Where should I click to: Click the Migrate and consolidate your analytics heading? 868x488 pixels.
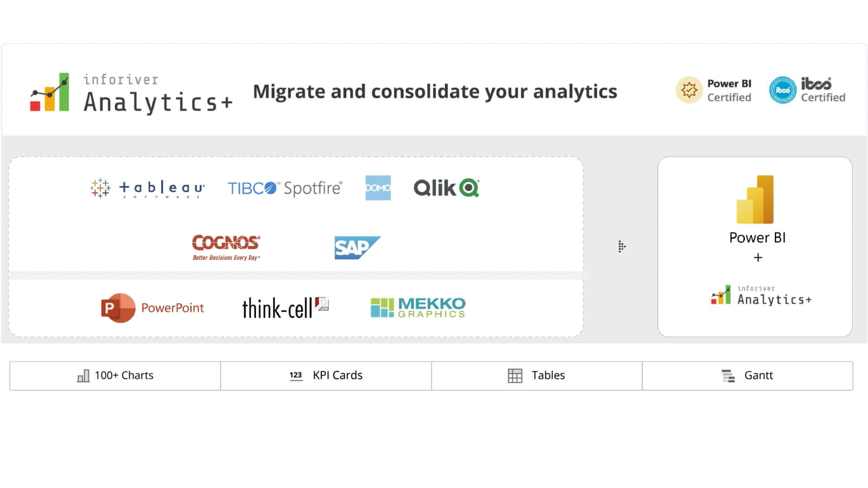[435, 92]
